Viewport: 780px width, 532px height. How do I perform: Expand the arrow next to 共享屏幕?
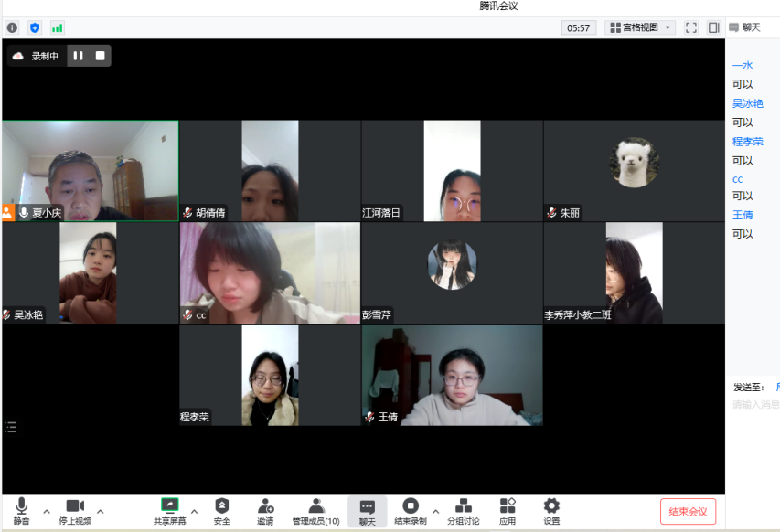point(194,511)
